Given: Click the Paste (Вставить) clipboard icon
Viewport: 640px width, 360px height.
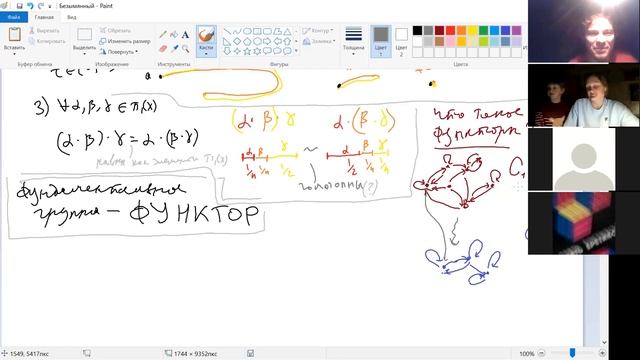Looking at the screenshot, I should coord(15,34).
